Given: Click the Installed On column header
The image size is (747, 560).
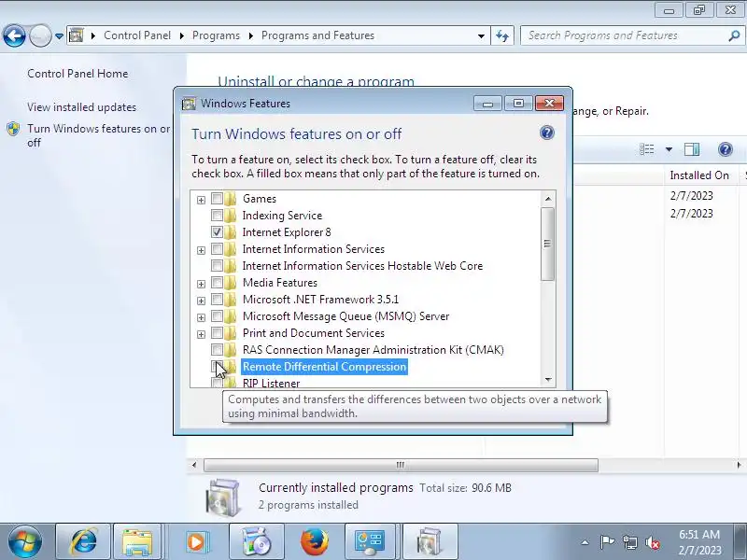Looking at the screenshot, I should tap(699, 175).
